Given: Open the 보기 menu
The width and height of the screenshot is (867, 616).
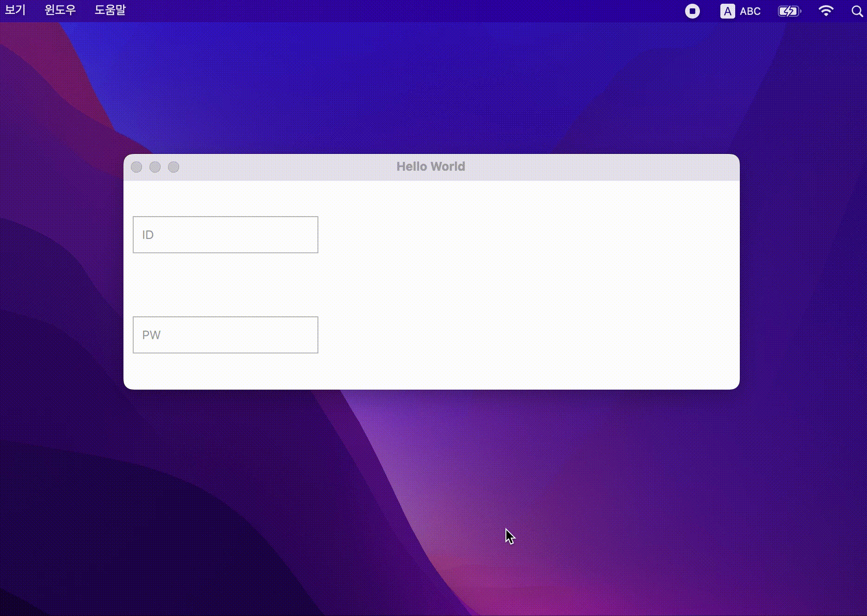Looking at the screenshot, I should pos(14,10).
